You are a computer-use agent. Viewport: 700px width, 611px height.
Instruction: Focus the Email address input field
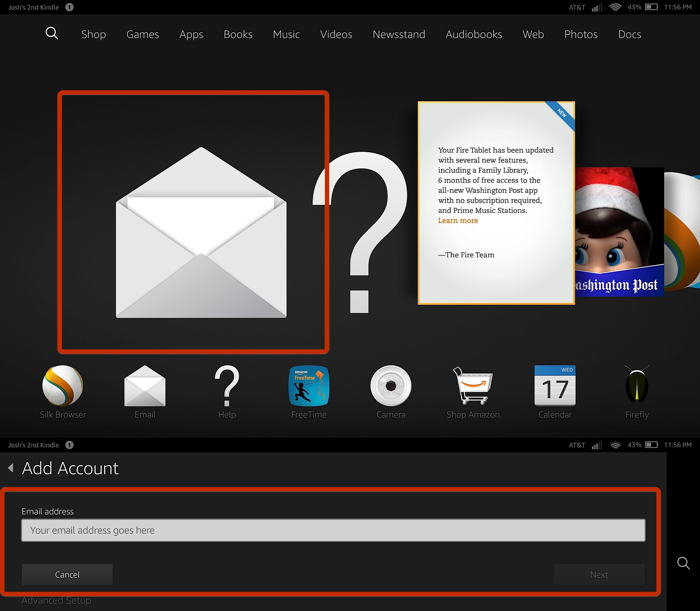[333, 530]
